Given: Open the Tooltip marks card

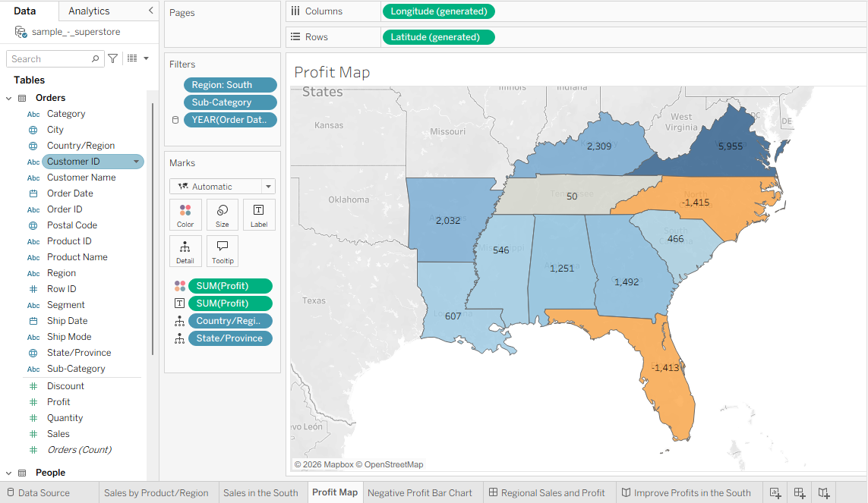Looking at the screenshot, I should (x=222, y=251).
